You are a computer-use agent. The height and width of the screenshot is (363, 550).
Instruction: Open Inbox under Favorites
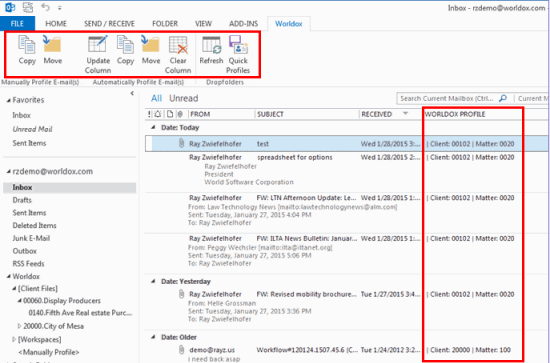coord(21,115)
